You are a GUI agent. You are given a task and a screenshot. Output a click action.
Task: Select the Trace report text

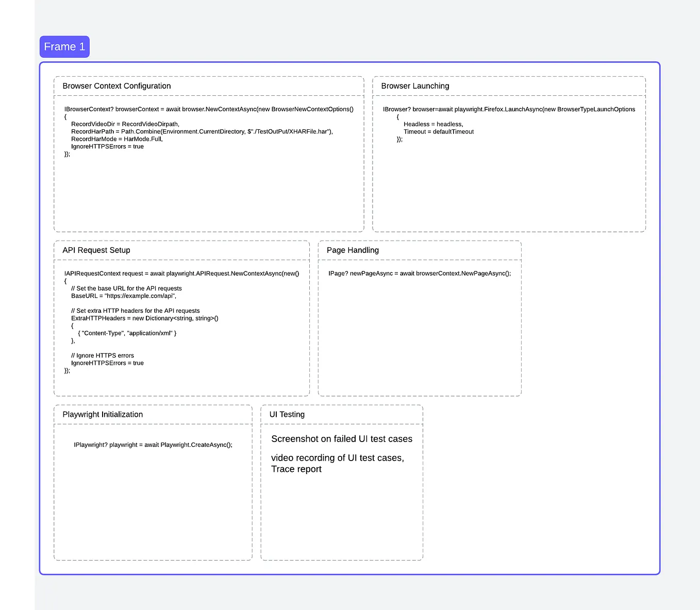[x=296, y=469]
